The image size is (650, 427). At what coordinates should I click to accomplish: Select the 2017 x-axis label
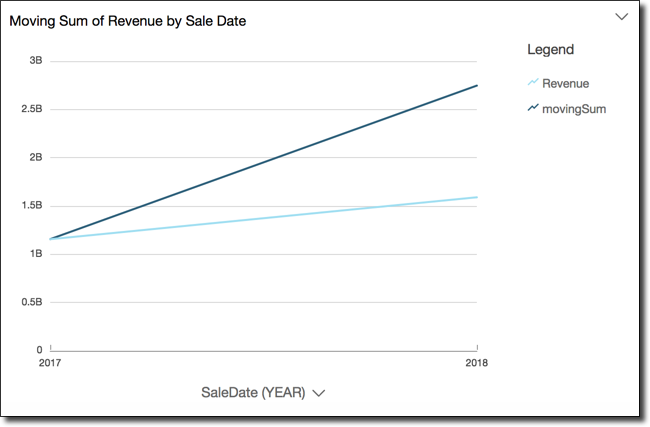[50, 363]
